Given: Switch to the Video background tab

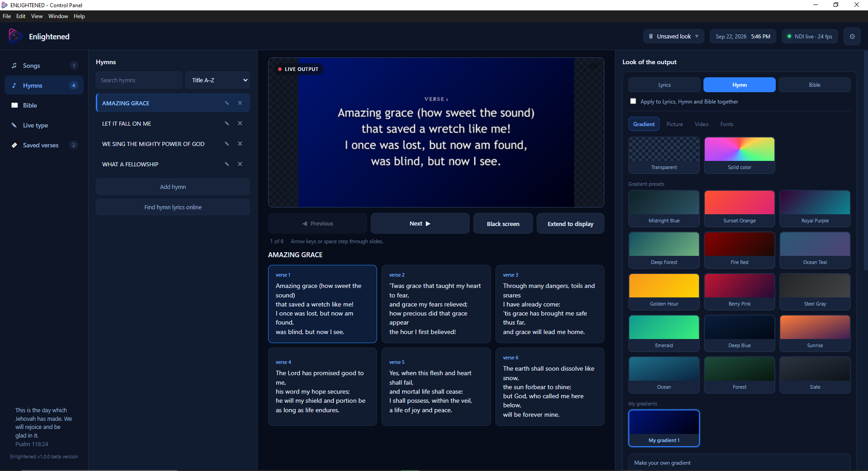Looking at the screenshot, I should (x=702, y=124).
